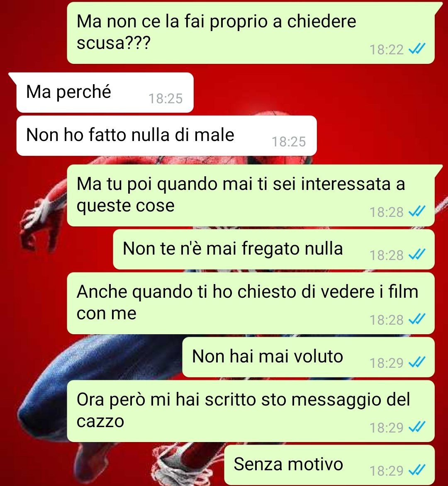The height and width of the screenshot is (486, 448).
Task: Select the 'Senza motivo' message bubble
Action: [x=329, y=465]
